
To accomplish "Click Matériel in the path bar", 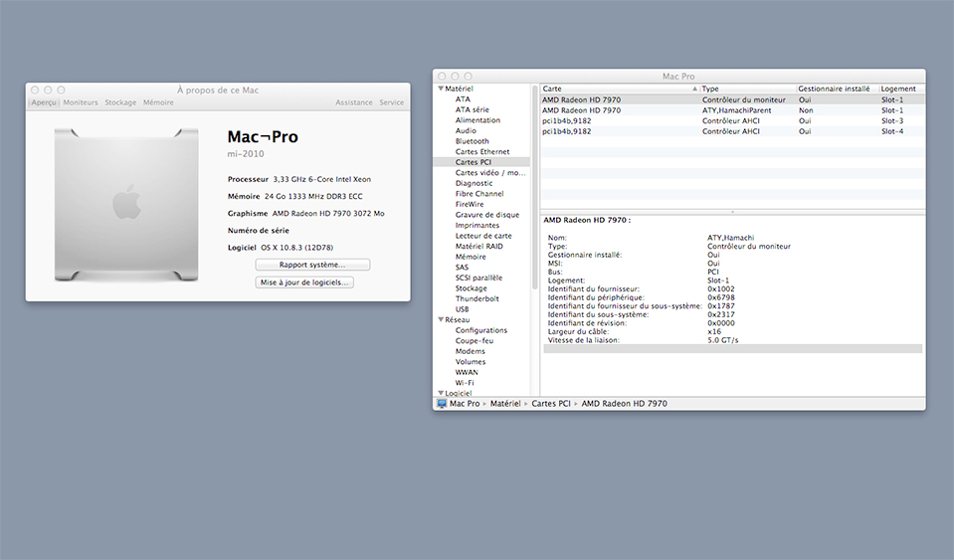I will (x=505, y=404).
